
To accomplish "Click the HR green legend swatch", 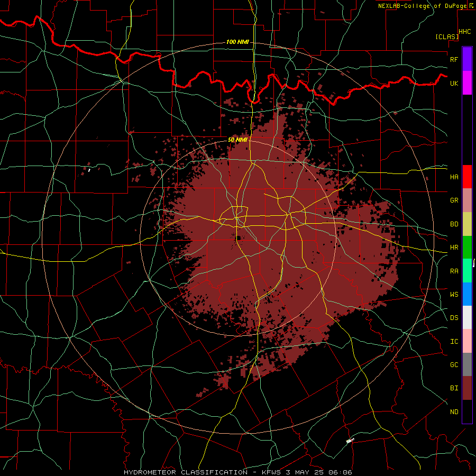I will click(467, 248).
